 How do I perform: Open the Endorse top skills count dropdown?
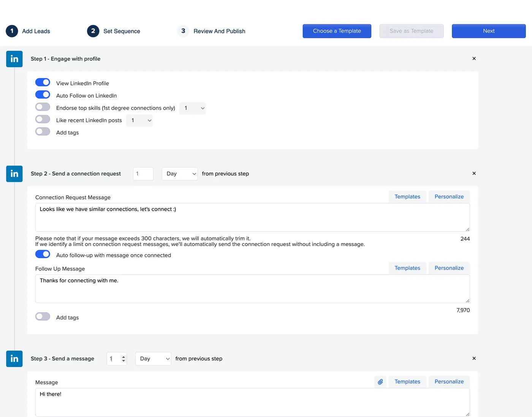click(193, 108)
